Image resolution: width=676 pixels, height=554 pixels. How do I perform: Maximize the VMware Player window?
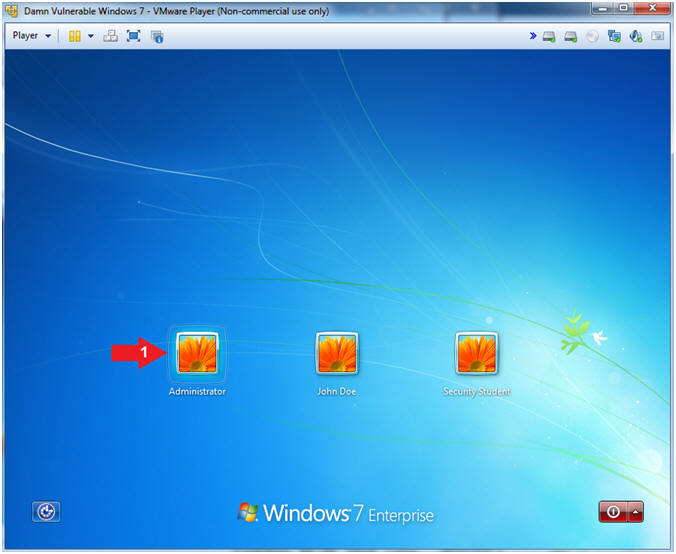(x=623, y=8)
